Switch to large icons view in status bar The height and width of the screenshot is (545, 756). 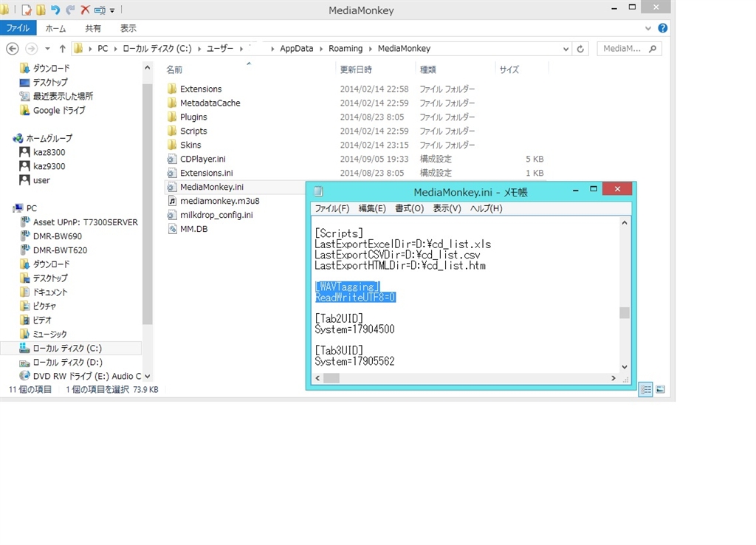pos(661,389)
